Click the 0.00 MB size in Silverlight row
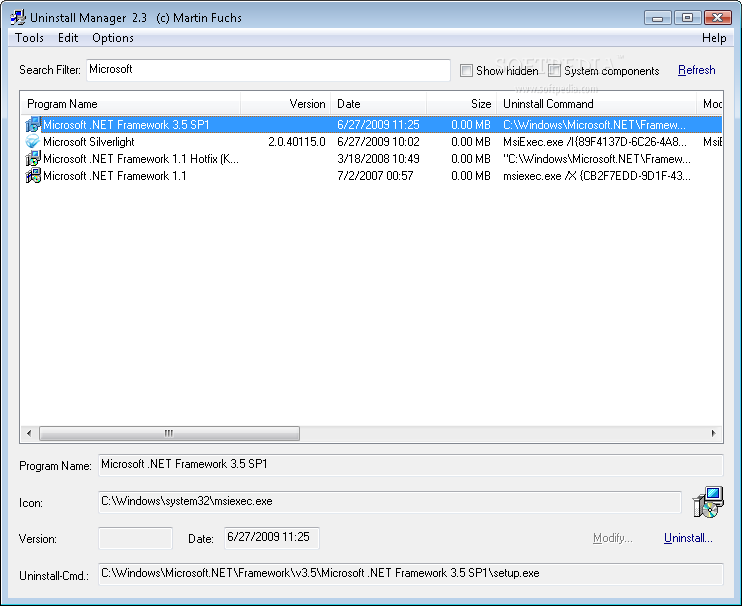Screen dimensions: 742x606 point(470,141)
